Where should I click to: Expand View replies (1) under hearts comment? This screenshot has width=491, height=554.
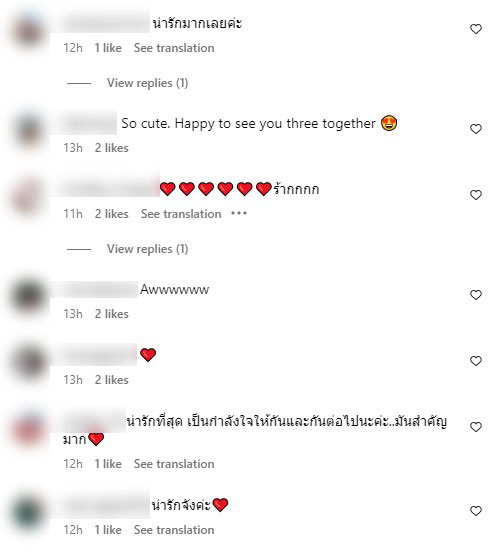point(147,249)
